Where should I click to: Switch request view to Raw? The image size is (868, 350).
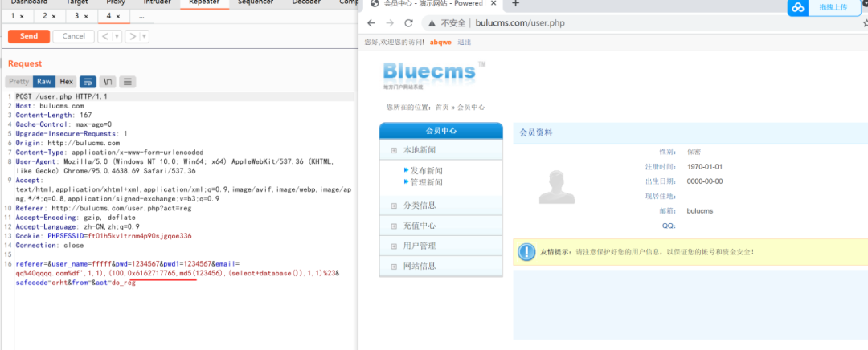coord(44,82)
